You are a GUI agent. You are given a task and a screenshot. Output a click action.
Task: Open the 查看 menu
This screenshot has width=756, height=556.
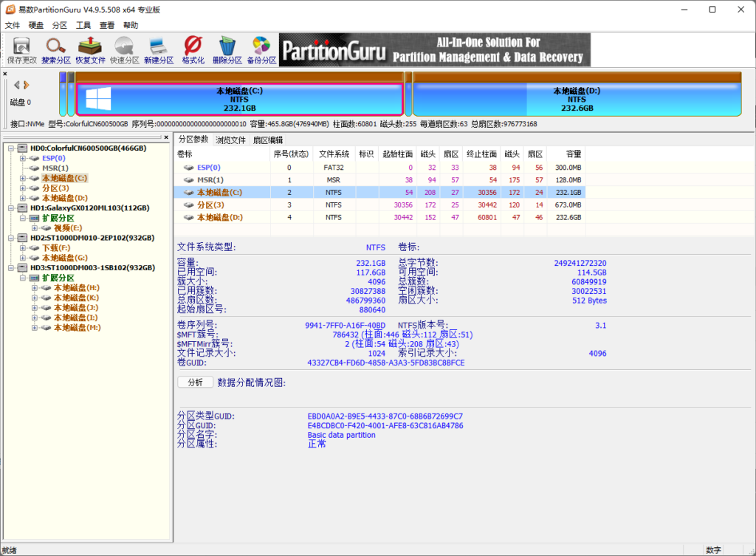(107, 25)
